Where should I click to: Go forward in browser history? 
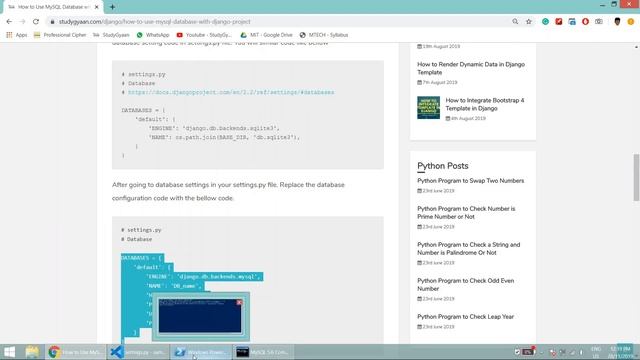(x=22, y=22)
